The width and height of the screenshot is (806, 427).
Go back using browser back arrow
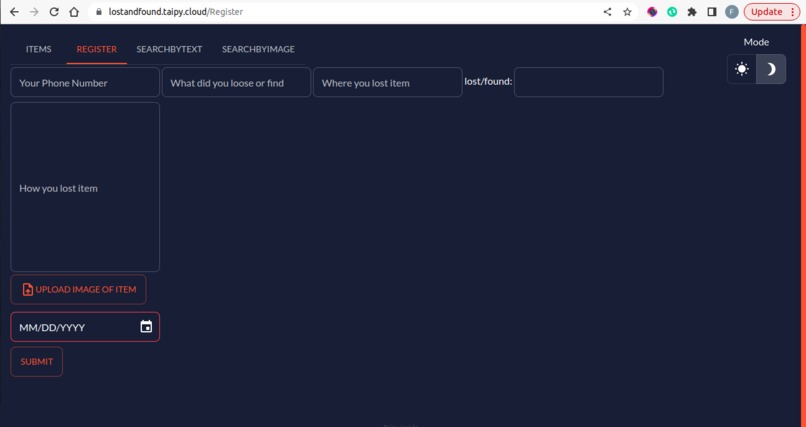tap(14, 12)
